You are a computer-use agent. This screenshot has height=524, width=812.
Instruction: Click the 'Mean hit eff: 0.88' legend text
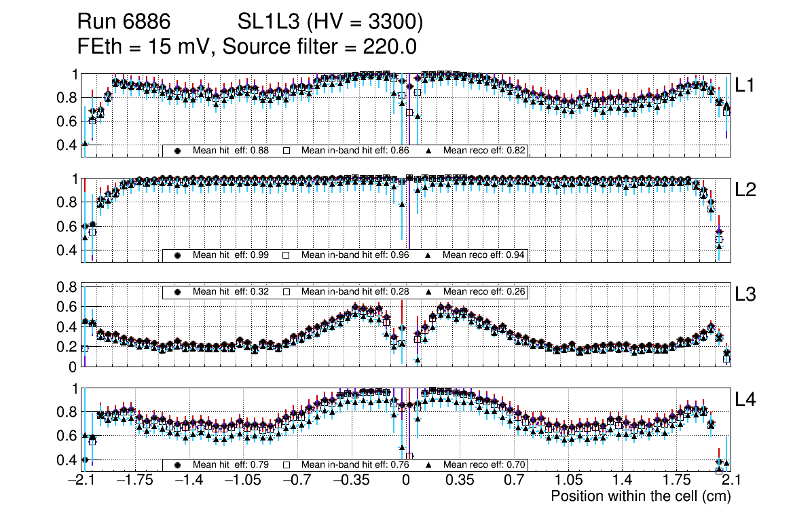231,151
